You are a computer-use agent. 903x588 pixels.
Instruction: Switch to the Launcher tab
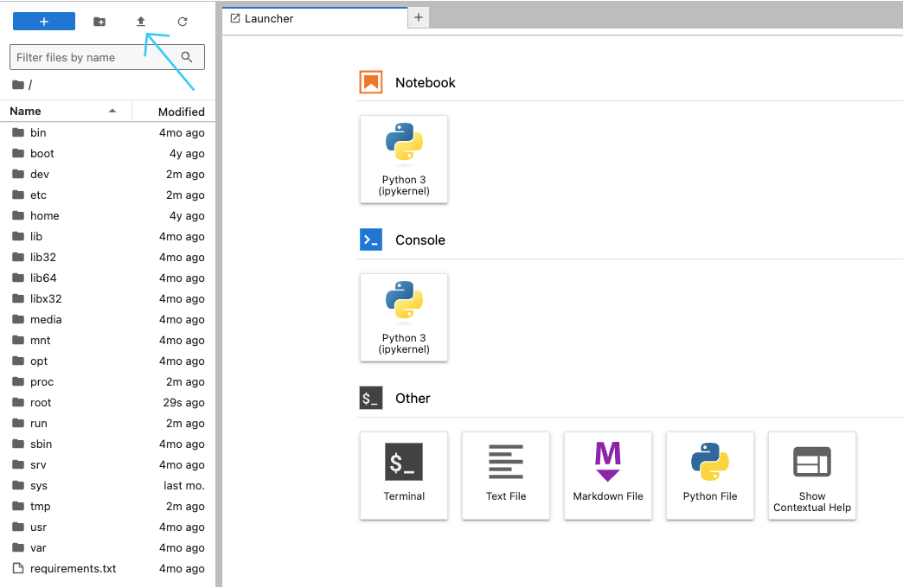(315, 18)
